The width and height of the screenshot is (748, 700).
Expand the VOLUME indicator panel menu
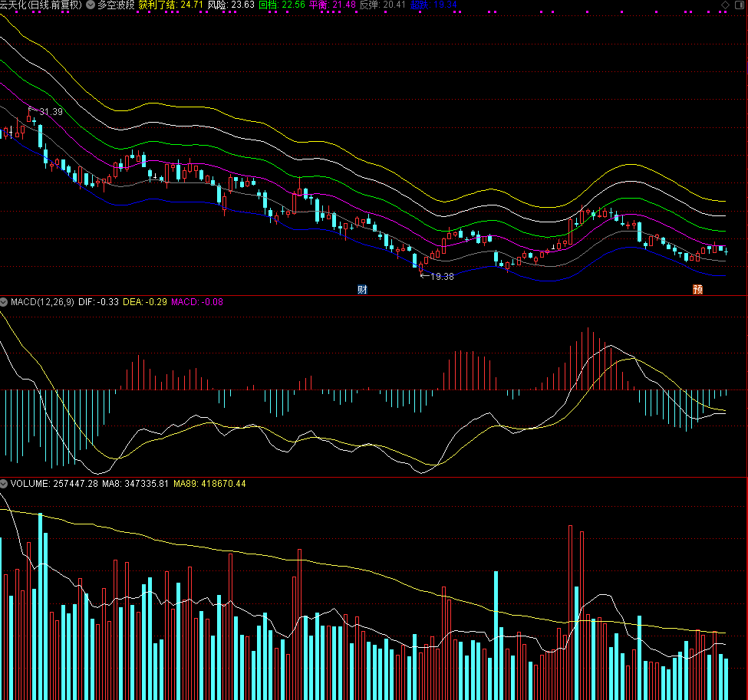point(5,484)
